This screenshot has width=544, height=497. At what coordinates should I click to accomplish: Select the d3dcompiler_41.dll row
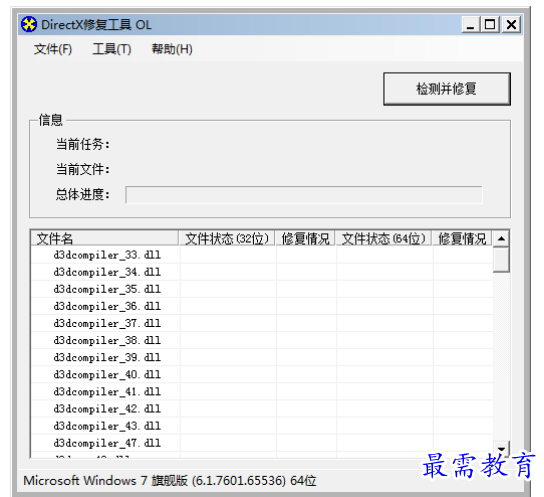pyautogui.click(x=262, y=392)
